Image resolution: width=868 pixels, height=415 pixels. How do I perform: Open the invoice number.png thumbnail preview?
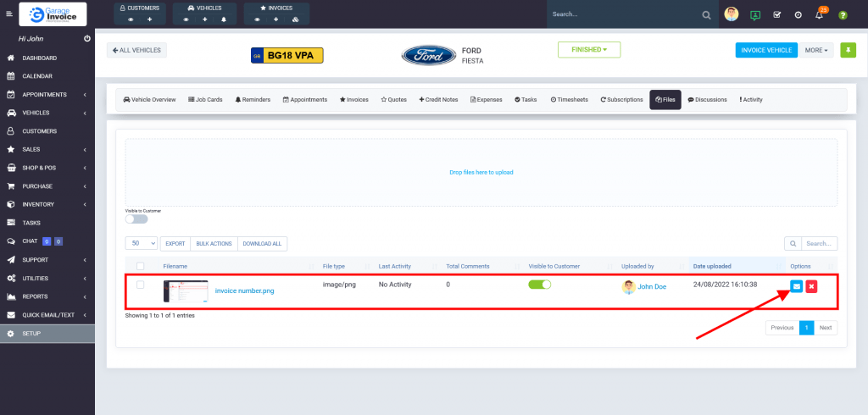[x=186, y=291]
